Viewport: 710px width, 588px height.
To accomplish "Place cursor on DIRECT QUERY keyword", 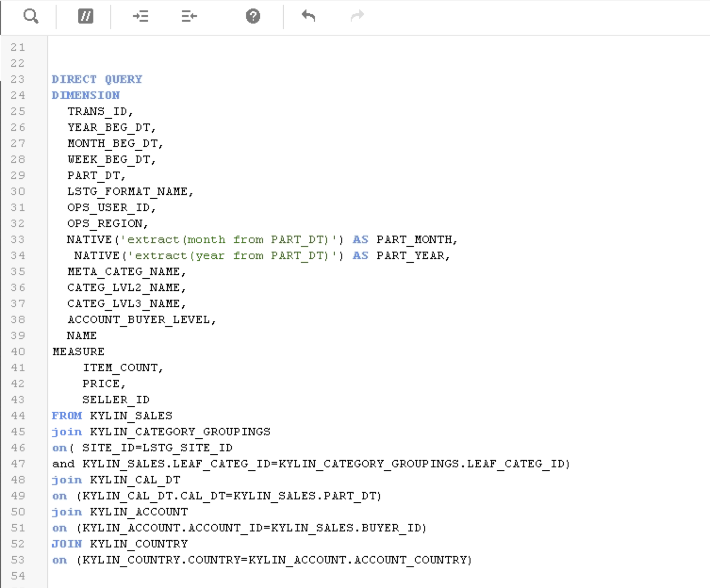I will pos(97,79).
